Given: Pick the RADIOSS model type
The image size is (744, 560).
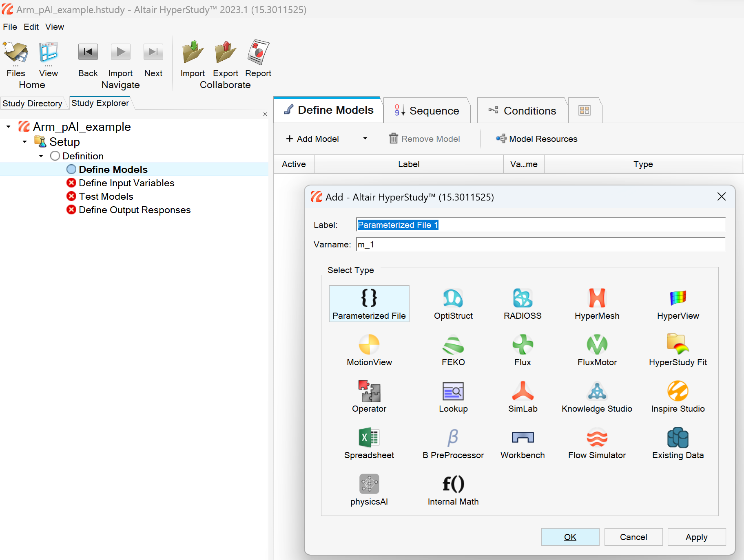Looking at the screenshot, I should point(523,304).
